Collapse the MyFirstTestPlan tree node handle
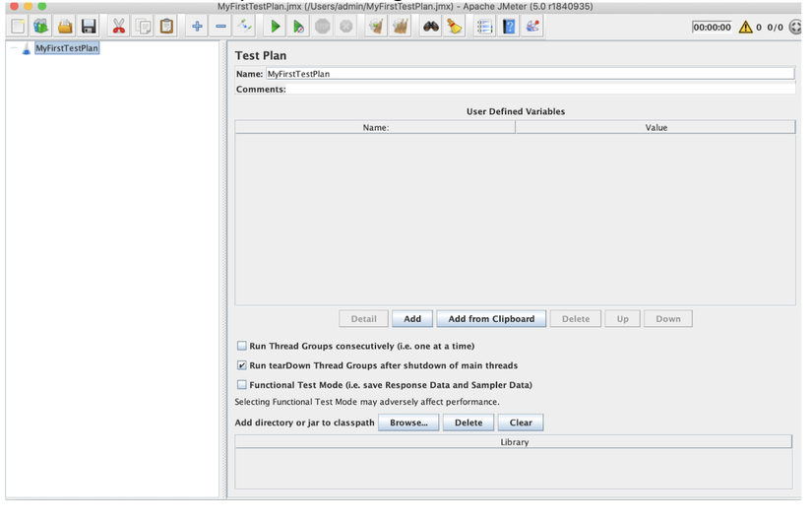The width and height of the screenshot is (812, 522). pyautogui.click(x=14, y=48)
